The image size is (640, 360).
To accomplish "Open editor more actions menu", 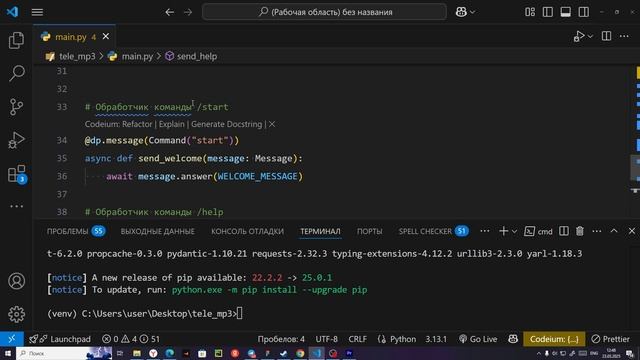I will click(x=624, y=36).
